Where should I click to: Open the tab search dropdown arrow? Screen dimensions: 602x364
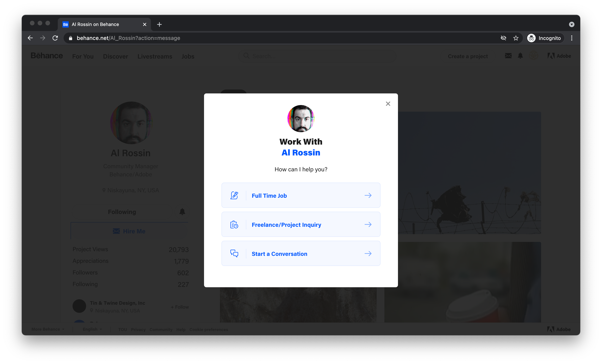(572, 24)
